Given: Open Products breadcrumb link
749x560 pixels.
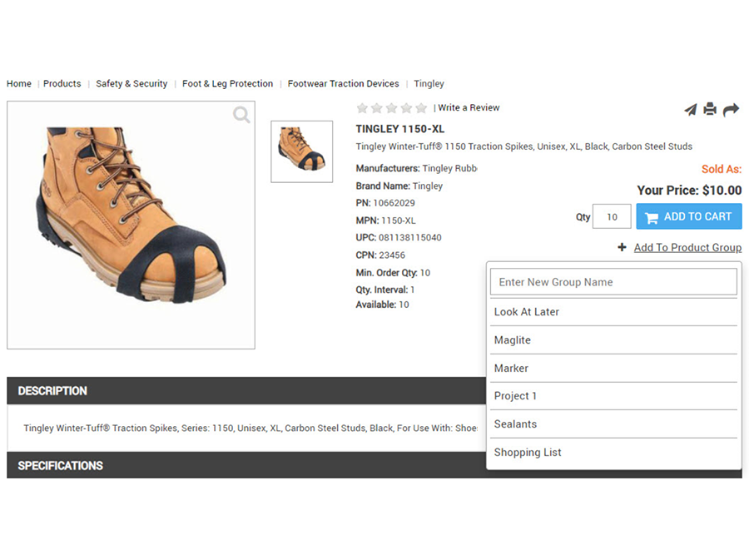Looking at the screenshot, I should click(x=62, y=83).
